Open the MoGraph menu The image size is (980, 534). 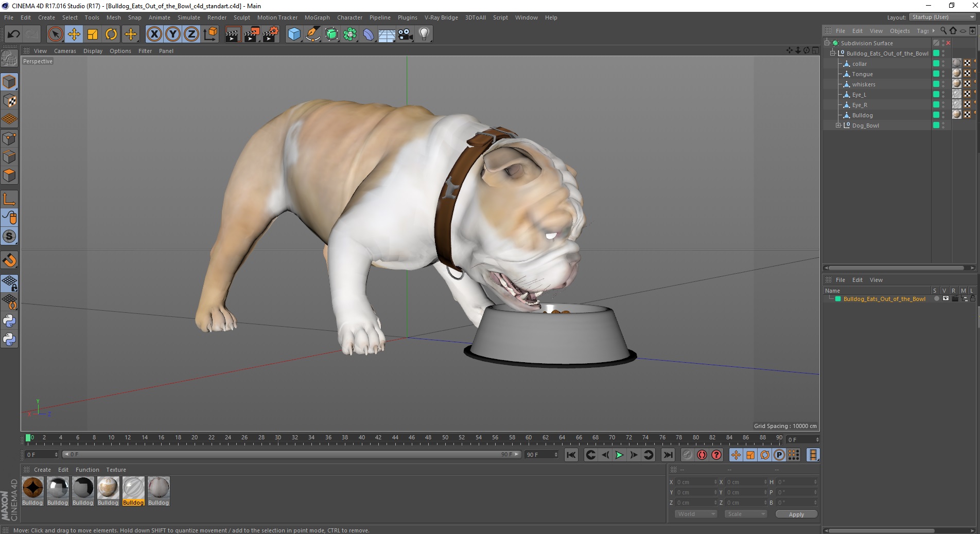pyautogui.click(x=317, y=17)
